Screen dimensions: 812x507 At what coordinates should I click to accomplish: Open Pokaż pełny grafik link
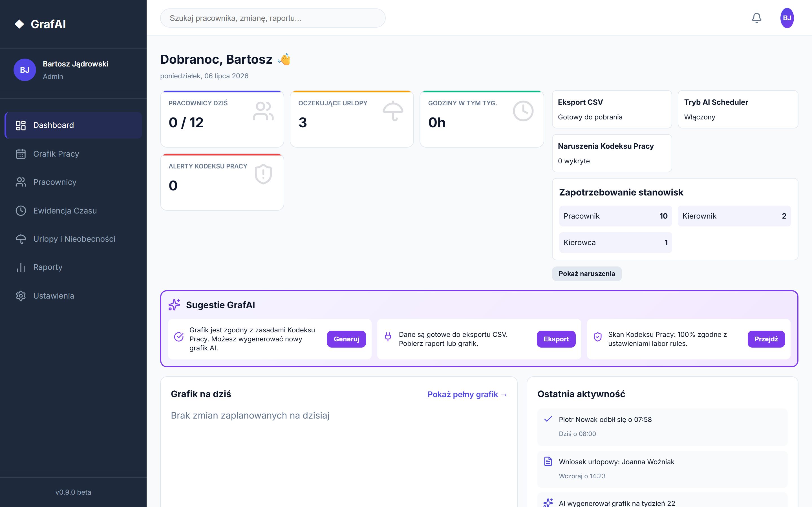tap(467, 394)
